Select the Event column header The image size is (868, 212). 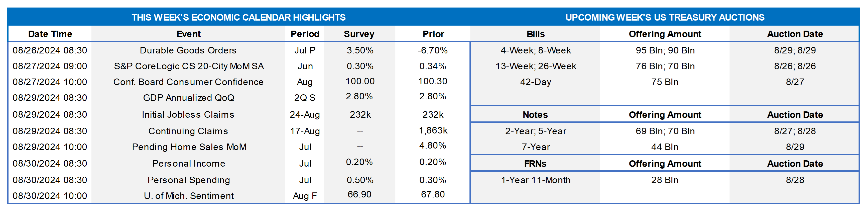point(188,34)
